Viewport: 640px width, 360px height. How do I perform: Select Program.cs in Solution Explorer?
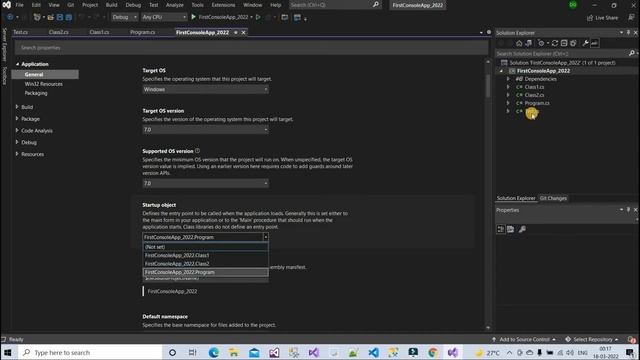click(537, 103)
